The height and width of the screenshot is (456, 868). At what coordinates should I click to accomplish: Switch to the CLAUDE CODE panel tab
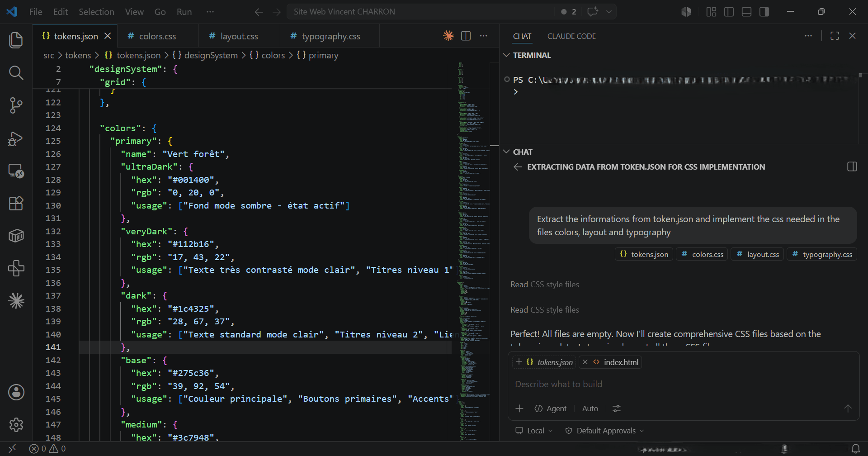[x=571, y=36]
